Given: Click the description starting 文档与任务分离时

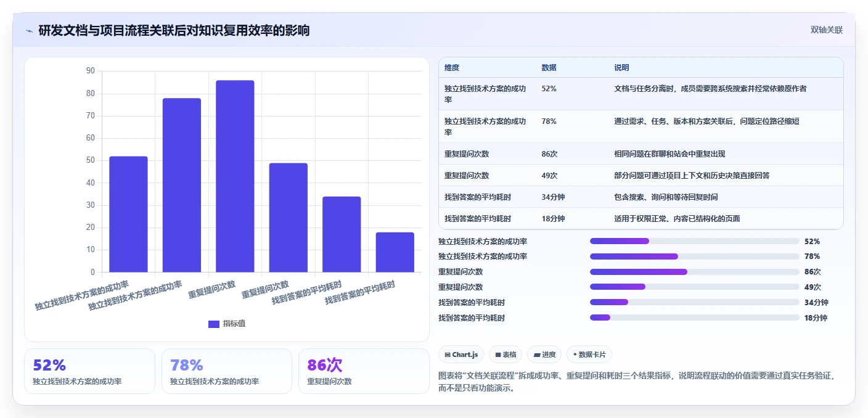Looking at the screenshot, I should (710, 89).
